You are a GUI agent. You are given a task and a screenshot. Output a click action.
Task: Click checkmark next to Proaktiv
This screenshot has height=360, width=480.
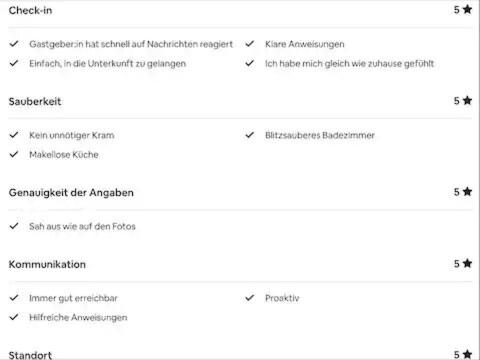tap(250, 298)
